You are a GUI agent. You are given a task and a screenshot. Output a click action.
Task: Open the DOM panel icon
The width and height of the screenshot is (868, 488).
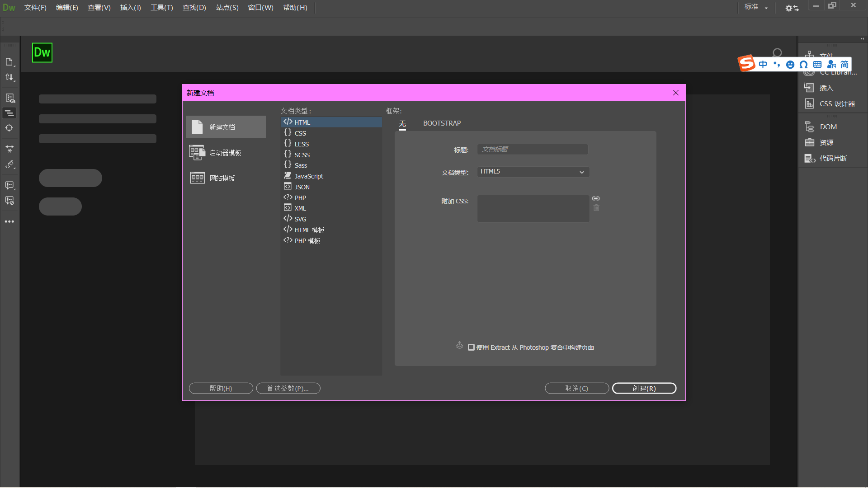coord(809,127)
